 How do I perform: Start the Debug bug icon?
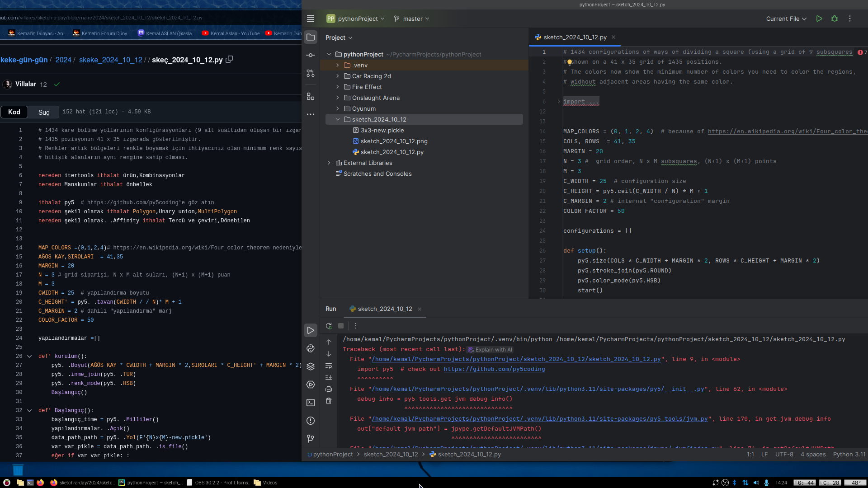tap(835, 19)
